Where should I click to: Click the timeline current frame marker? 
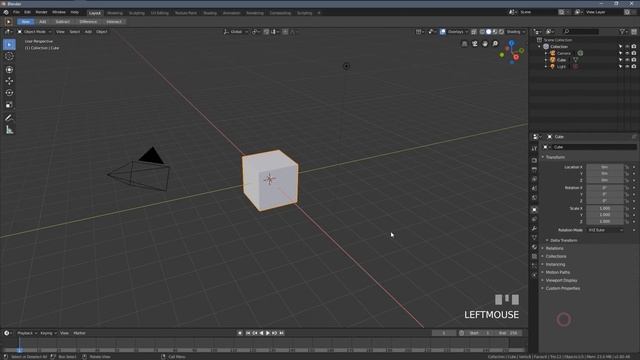[19, 349]
